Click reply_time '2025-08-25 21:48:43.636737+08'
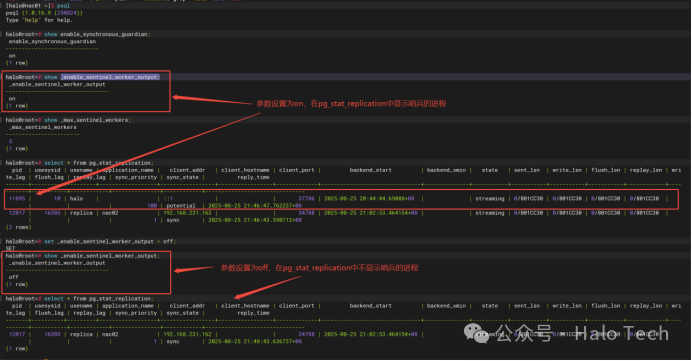Screen dimensions: 692x361 [255, 342]
